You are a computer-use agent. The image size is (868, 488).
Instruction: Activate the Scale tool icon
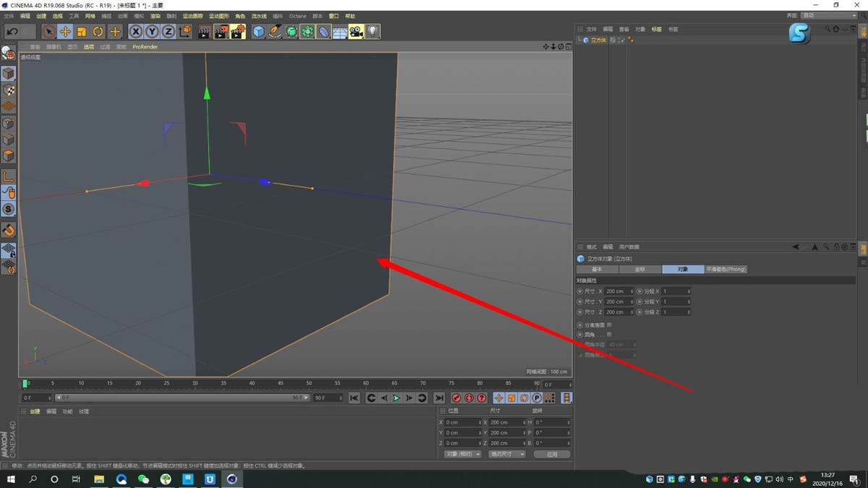82,32
